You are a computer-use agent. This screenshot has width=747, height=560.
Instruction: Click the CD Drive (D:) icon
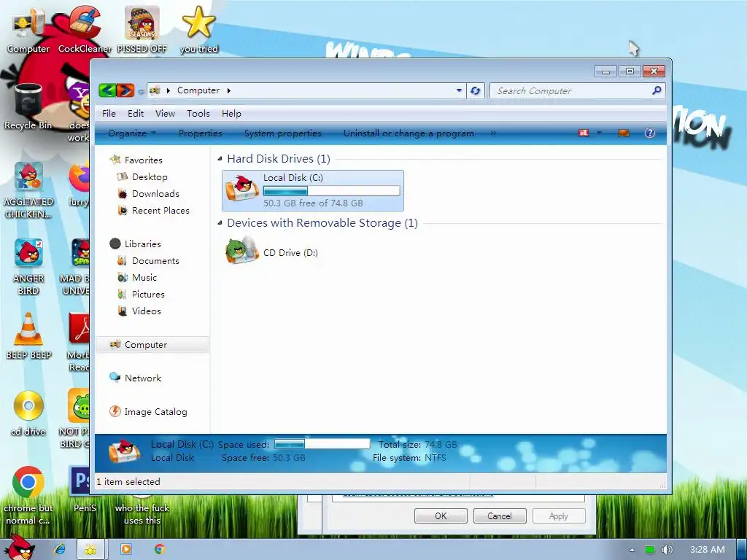[241, 250]
